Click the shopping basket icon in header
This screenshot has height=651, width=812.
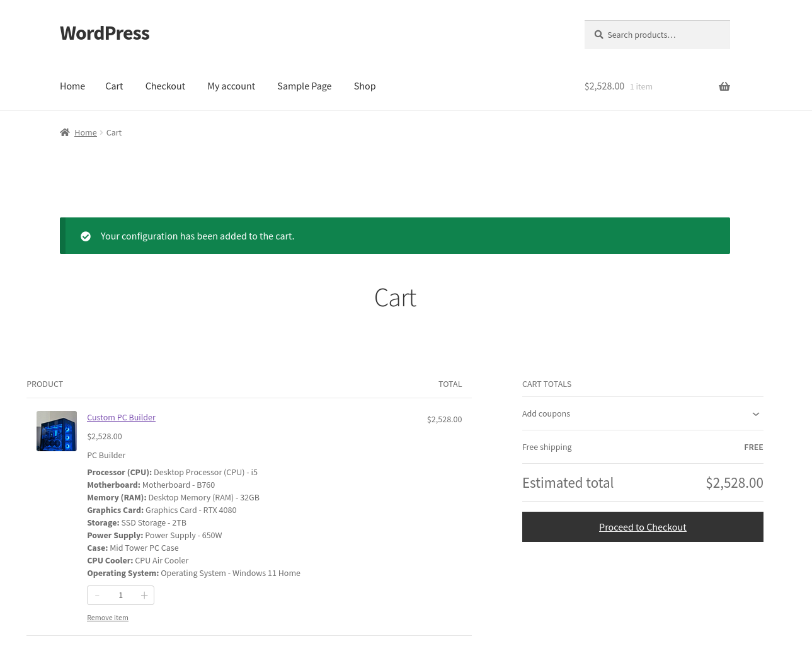(724, 86)
